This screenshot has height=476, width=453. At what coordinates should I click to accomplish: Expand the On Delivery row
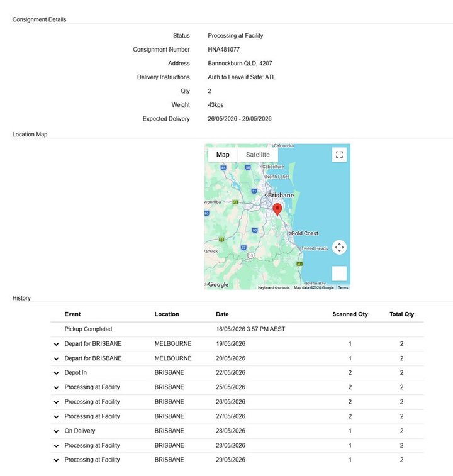[56, 431]
